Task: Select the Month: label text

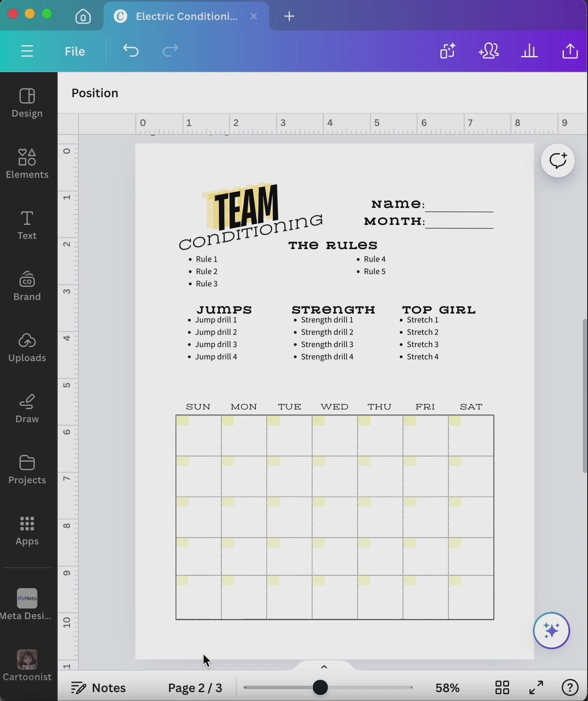Action: (395, 221)
